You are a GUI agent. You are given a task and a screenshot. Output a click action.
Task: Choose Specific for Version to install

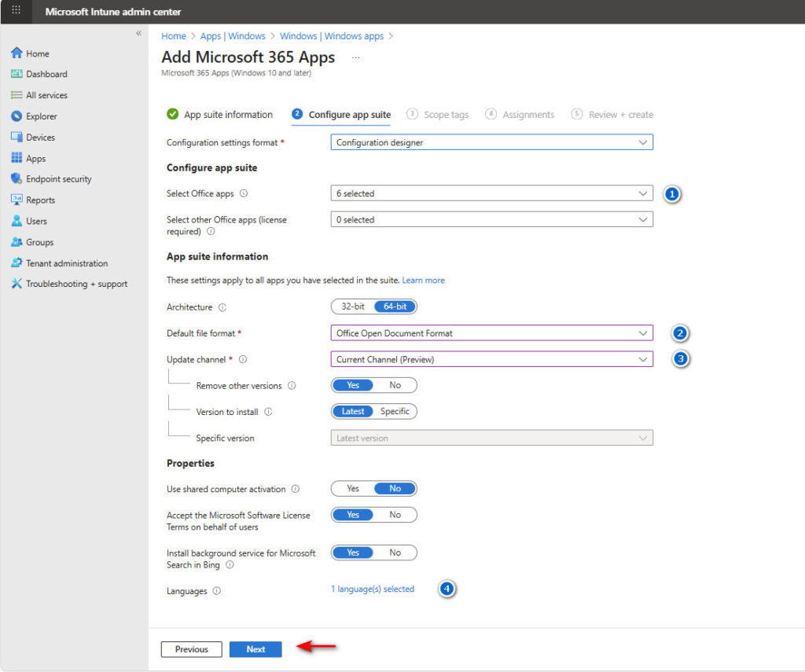click(x=395, y=412)
